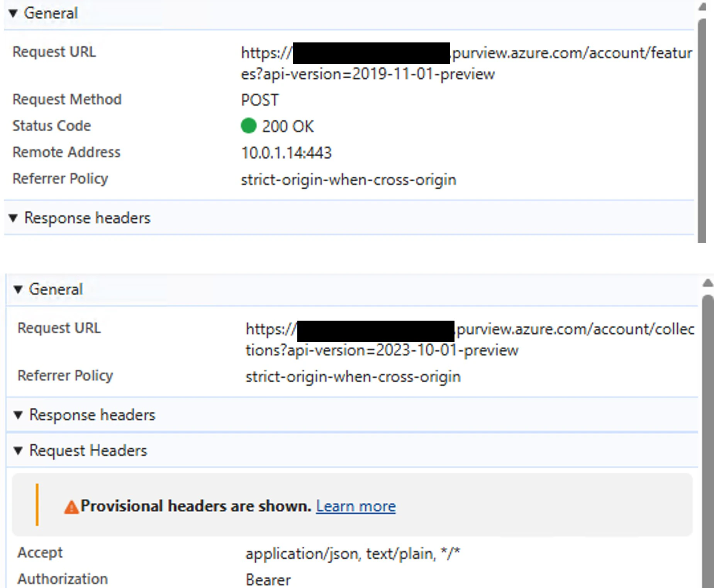
Task: Click the Remote Address label
Action: pos(66,152)
